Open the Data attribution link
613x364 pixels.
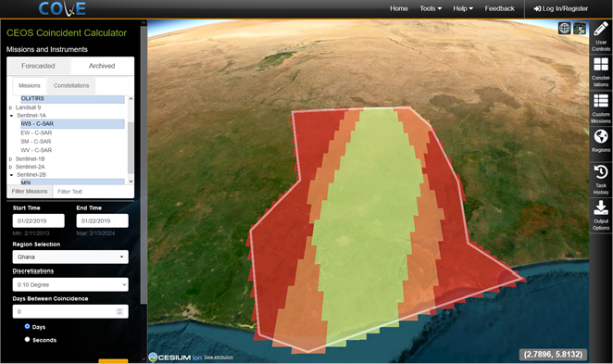tap(219, 357)
